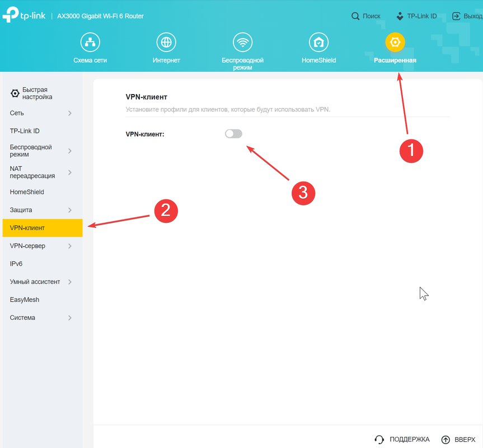The image size is (483, 448).
Task: Click the ВВЕРХ up-arrow icon
Action: [446, 440]
